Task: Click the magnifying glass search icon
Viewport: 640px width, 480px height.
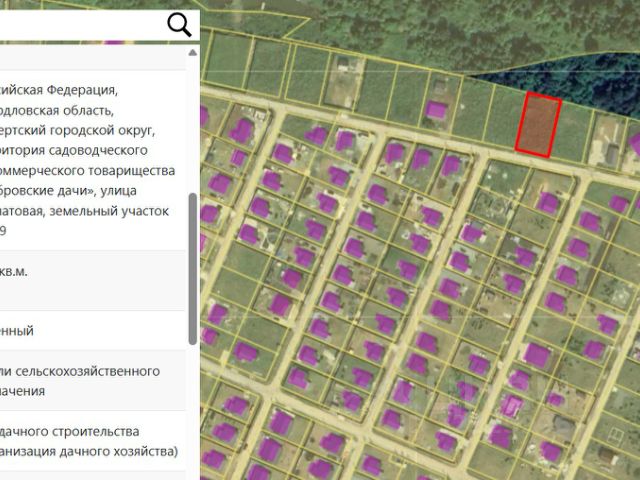Action: [179, 25]
